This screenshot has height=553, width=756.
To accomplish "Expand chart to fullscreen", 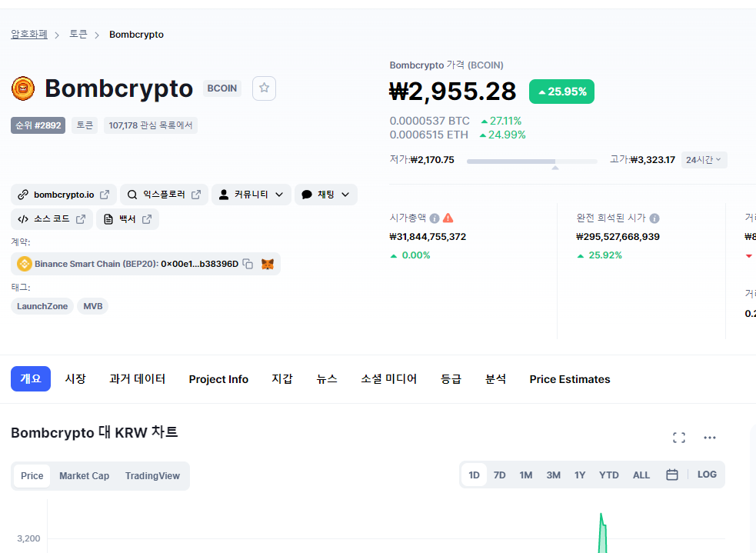I will [679, 438].
